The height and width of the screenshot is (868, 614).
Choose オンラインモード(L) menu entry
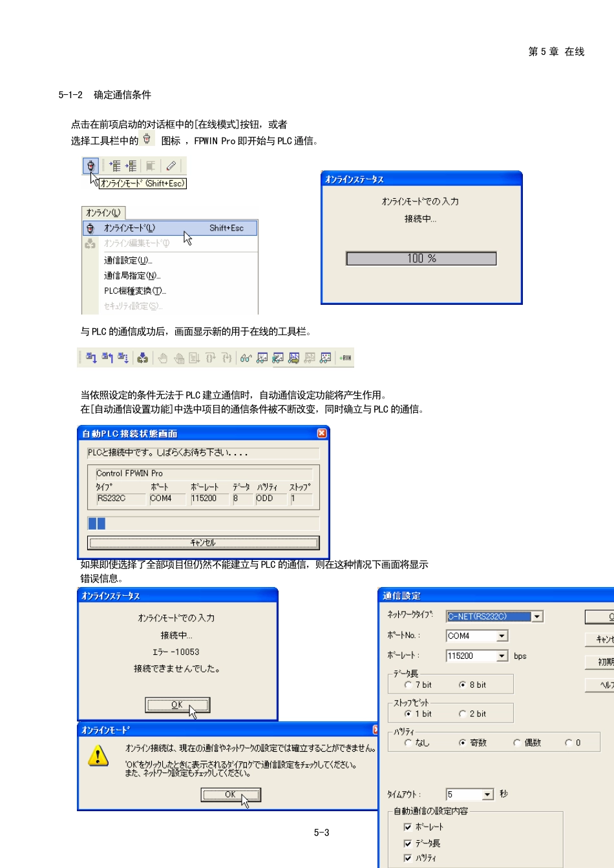tap(171, 228)
